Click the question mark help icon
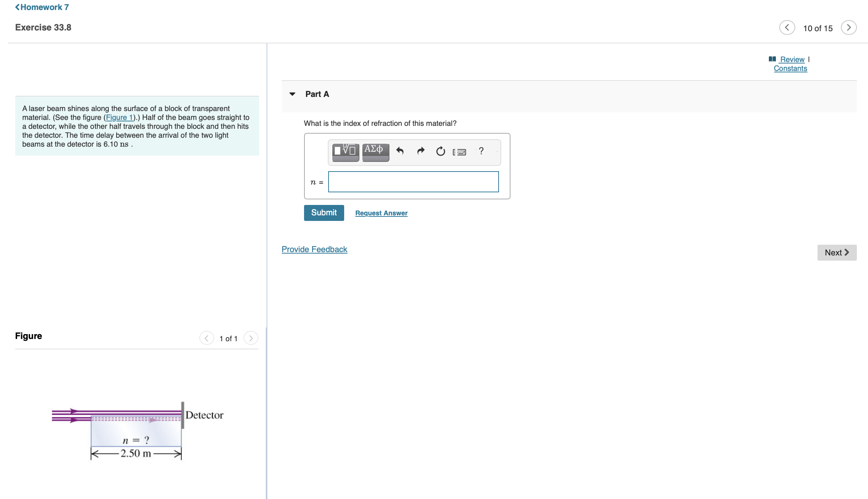Image resolution: width=868 pixels, height=499 pixels. pyautogui.click(x=481, y=151)
